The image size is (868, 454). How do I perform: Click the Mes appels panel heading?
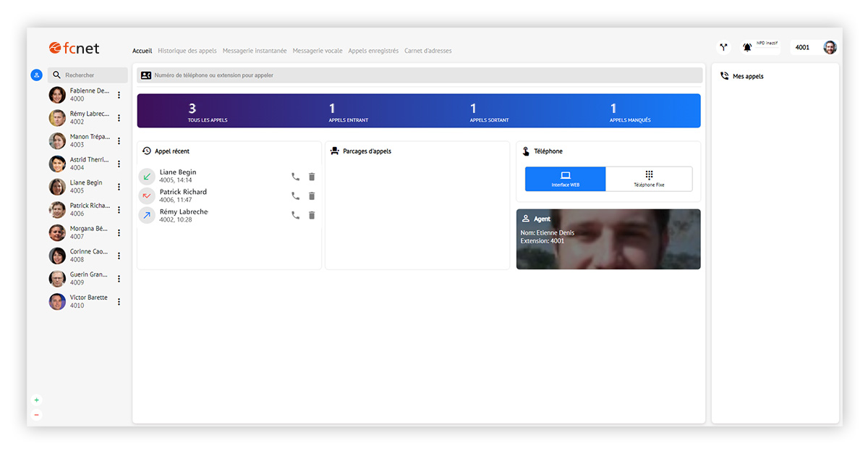748,76
